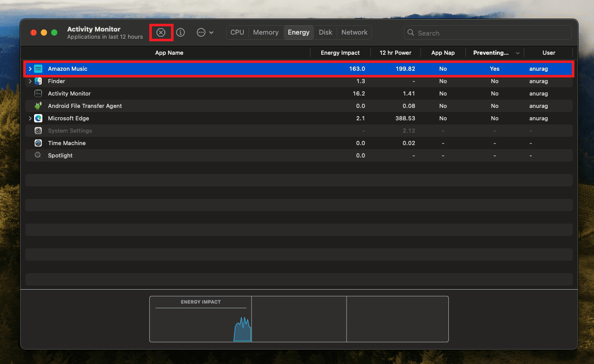Select the Microsoft Edge row name
The image size is (594, 364).
(x=69, y=118)
